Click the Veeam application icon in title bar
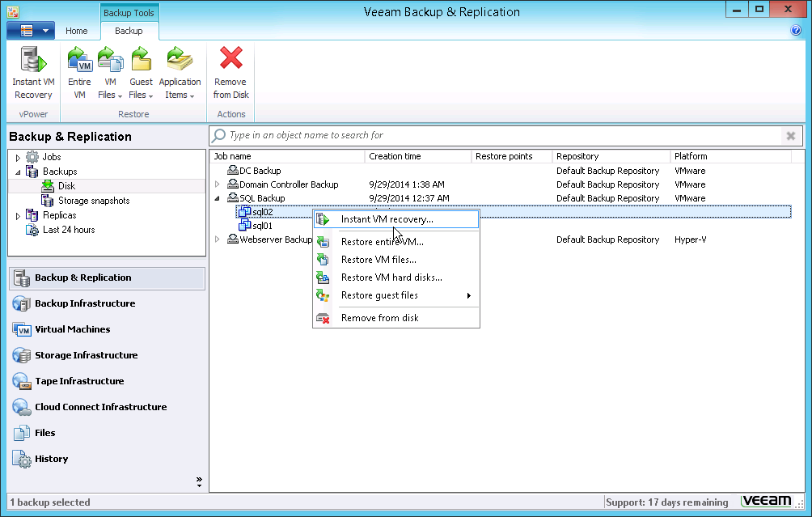The width and height of the screenshot is (812, 517). point(13,11)
